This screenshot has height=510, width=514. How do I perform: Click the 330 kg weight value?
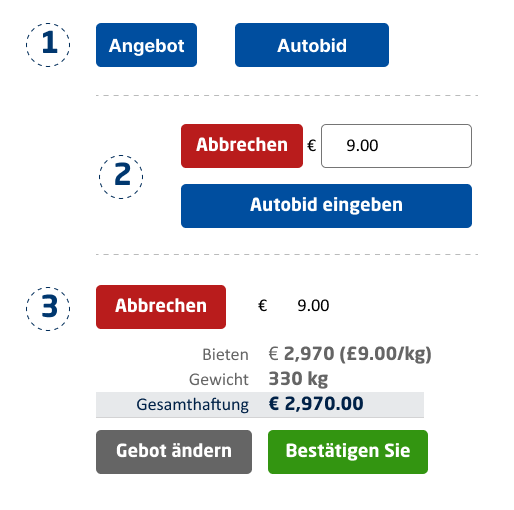point(298,379)
